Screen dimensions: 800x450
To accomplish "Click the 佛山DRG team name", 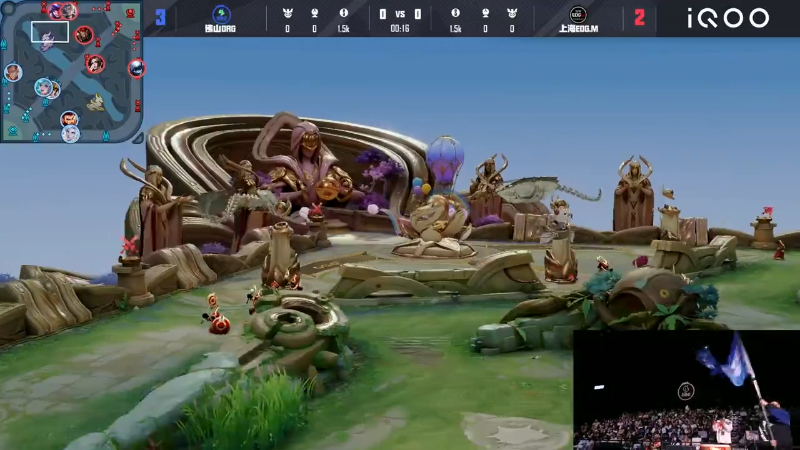I will coord(220,29).
